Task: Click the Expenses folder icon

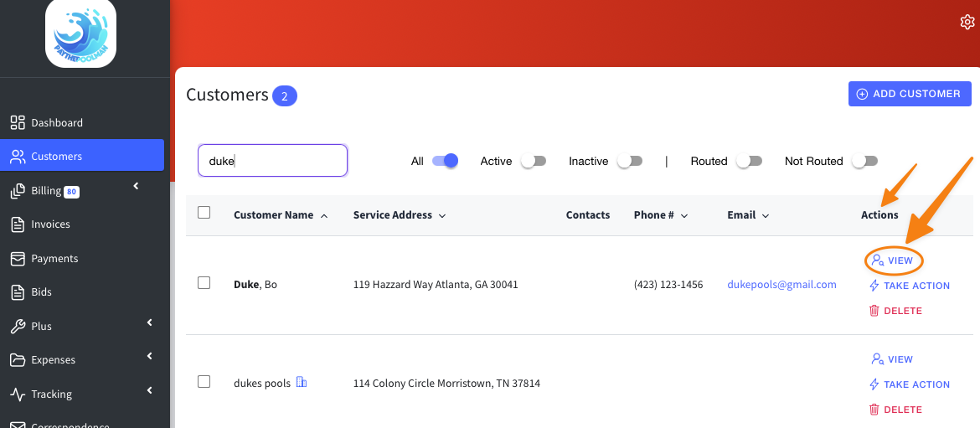Action: [18, 360]
